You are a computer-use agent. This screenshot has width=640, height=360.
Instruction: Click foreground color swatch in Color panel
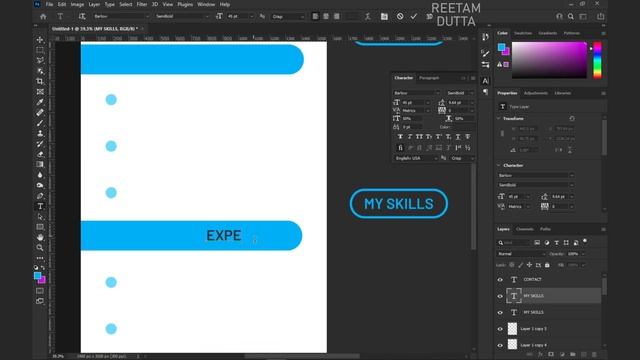[x=501, y=47]
